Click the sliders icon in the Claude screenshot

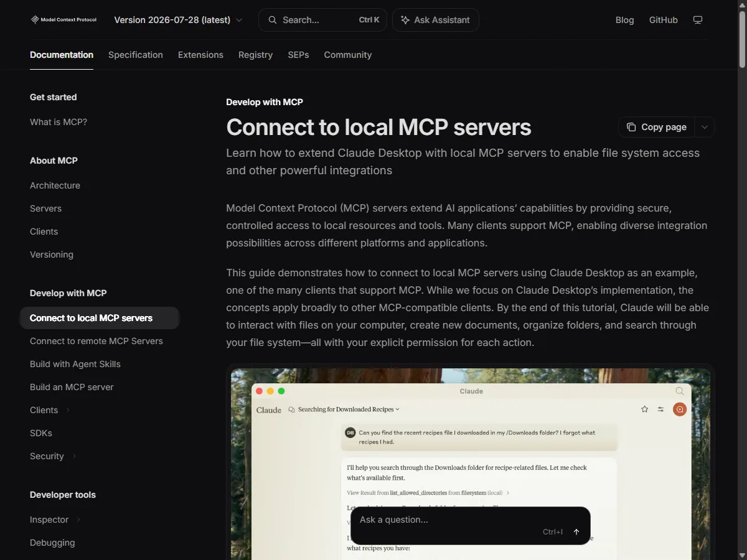pyautogui.click(x=661, y=409)
